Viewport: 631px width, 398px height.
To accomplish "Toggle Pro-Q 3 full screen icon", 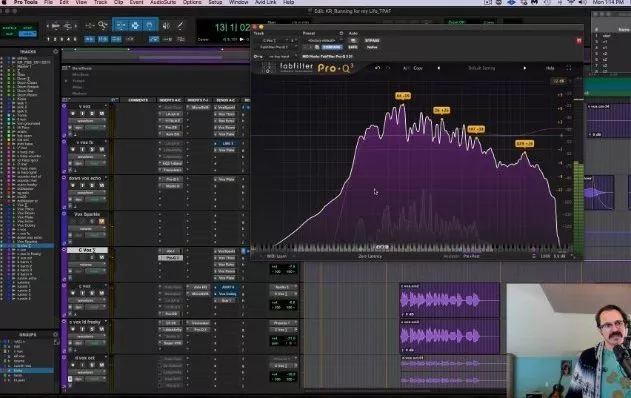I will click(x=569, y=68).
